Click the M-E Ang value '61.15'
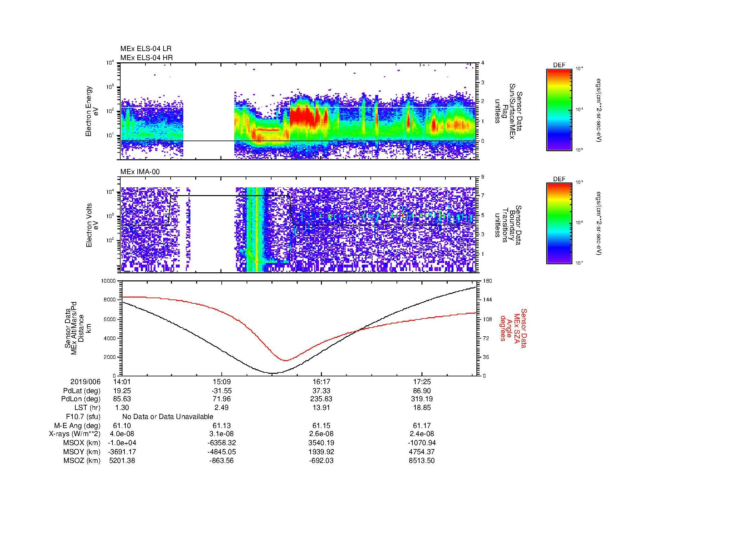The height and width of the screenshot is (534, 756). coord(321,426)
